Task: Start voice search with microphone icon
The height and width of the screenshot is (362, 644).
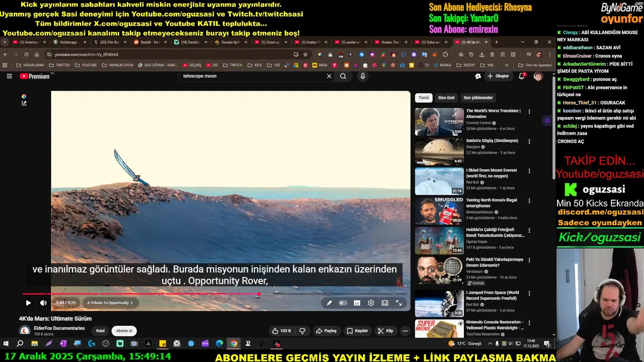Action: point(363,76)
